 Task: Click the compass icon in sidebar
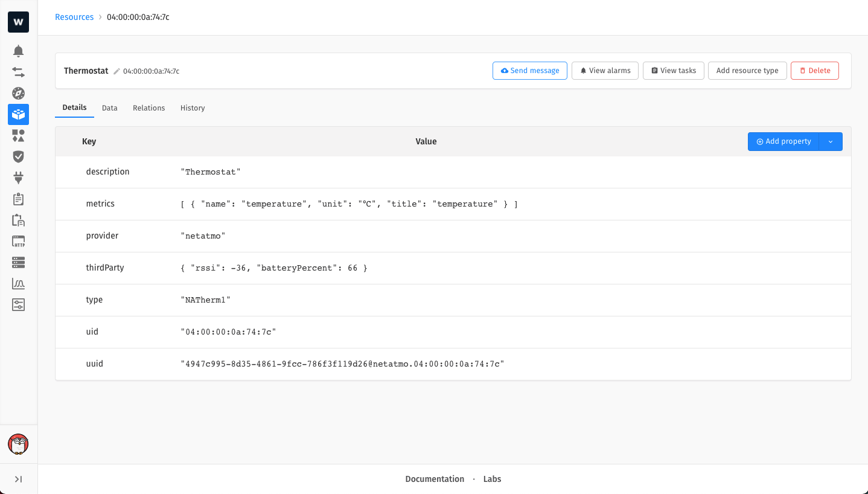18,93
